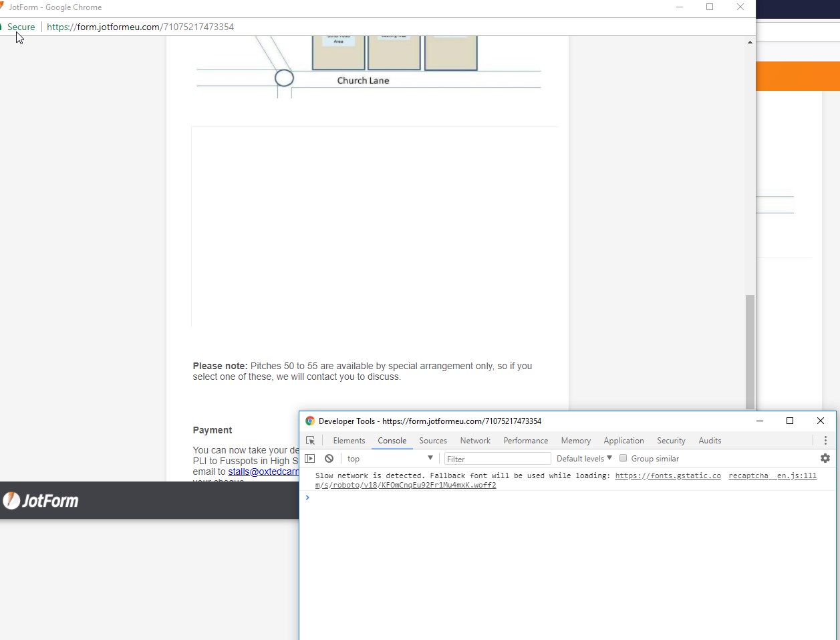Toggle the console sidebar
This screenshot has height=640, width=840.
pos(310,458)
